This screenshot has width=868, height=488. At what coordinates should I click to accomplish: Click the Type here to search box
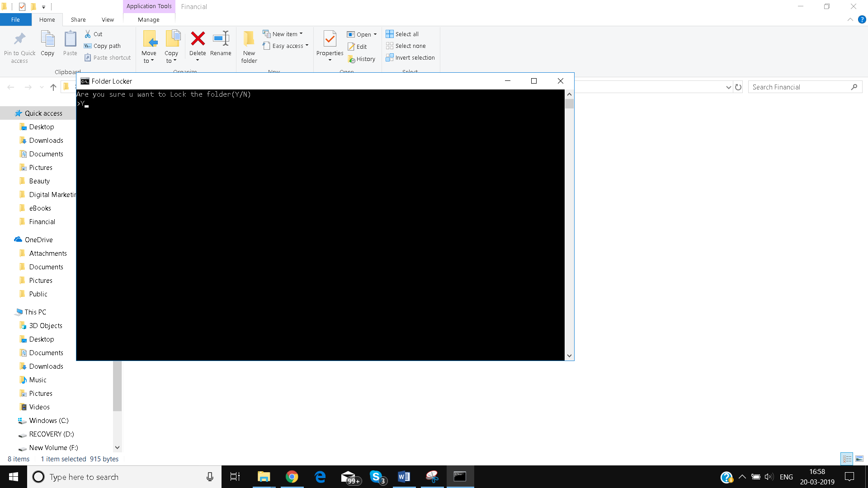tap(124, 477)
